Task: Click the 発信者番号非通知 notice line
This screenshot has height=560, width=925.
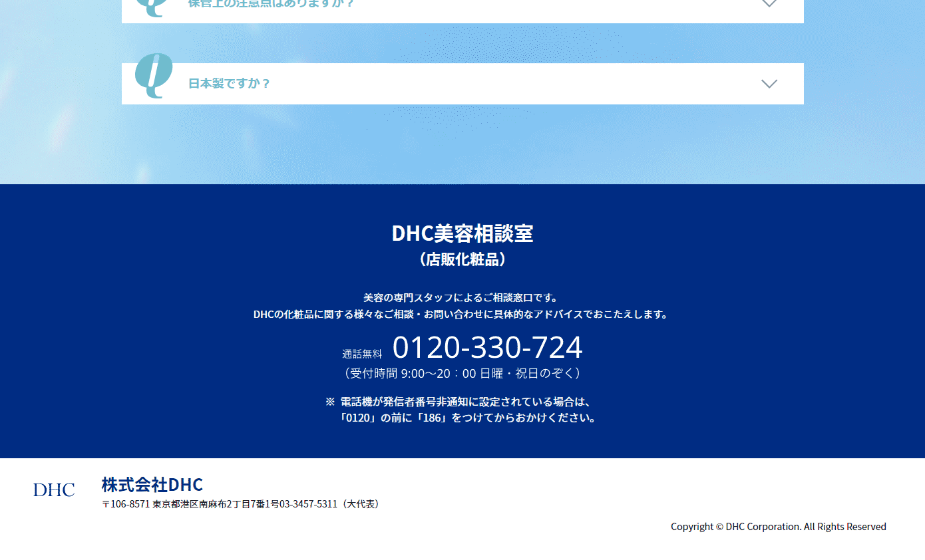Action: [459, 402]
